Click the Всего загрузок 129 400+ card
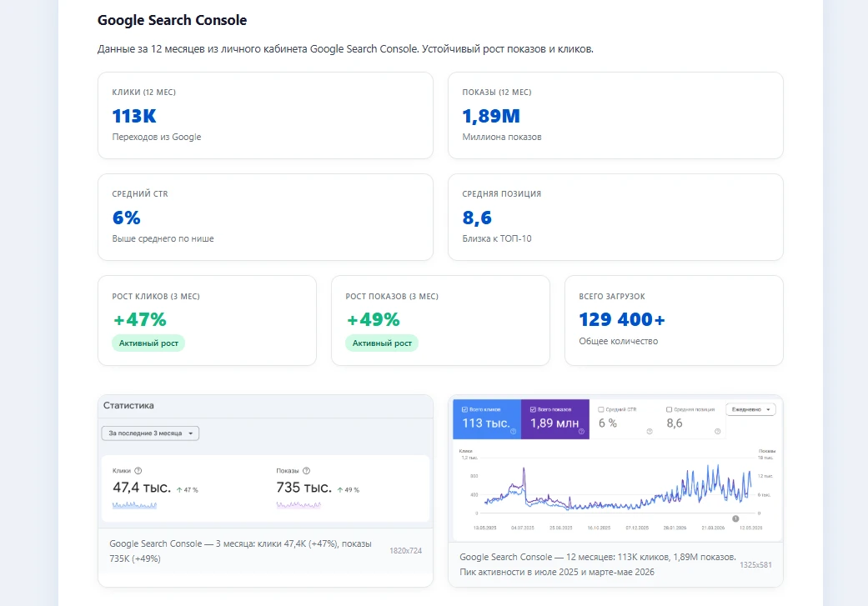Image resolution: width=868 pixels, height=606 pixels. pyautogui.click(x=674, y=320)
